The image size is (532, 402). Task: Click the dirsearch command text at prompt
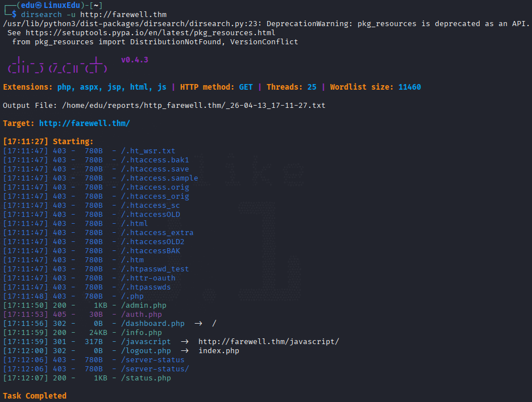[x=94, y=15]
